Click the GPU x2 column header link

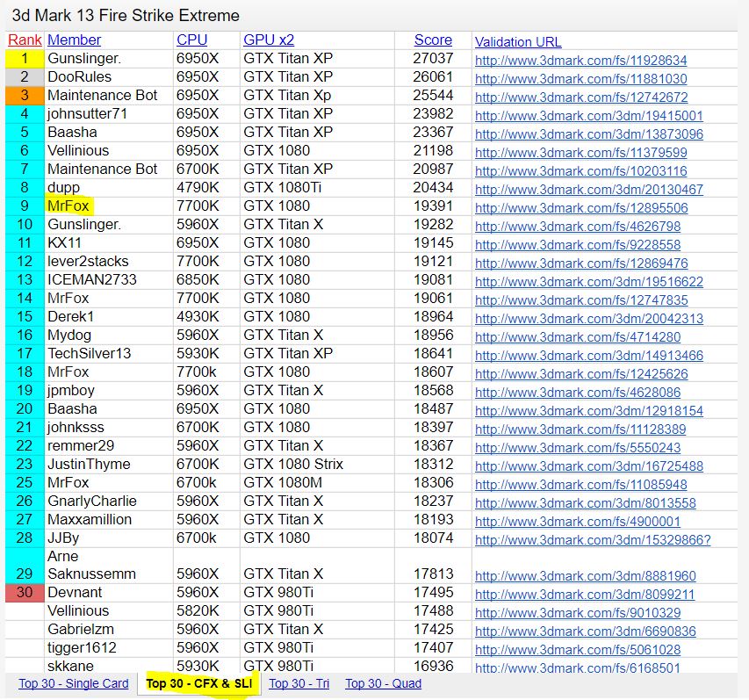(269, 40)
